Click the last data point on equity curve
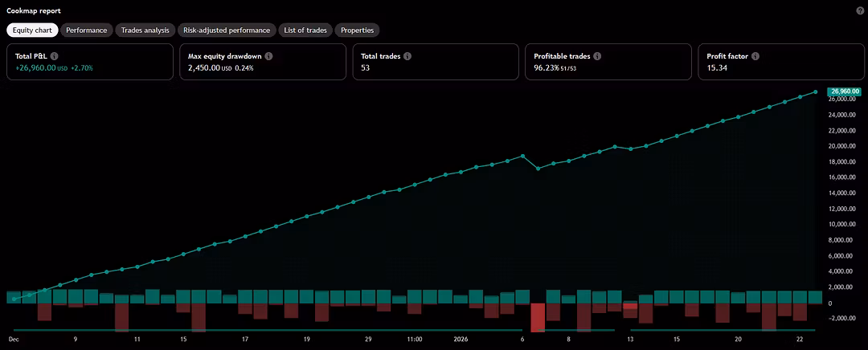The image size is (868, 350). 816,92
